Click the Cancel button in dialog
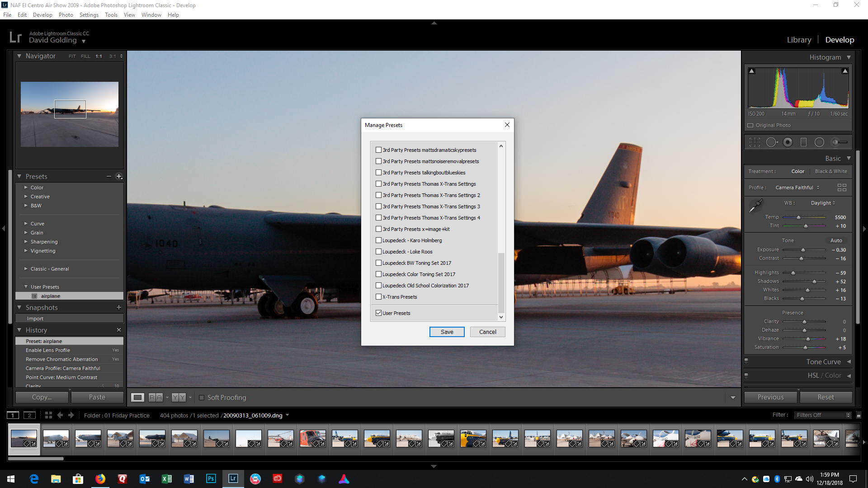Viewport: 868px width, 488px height. coord(487,332)
